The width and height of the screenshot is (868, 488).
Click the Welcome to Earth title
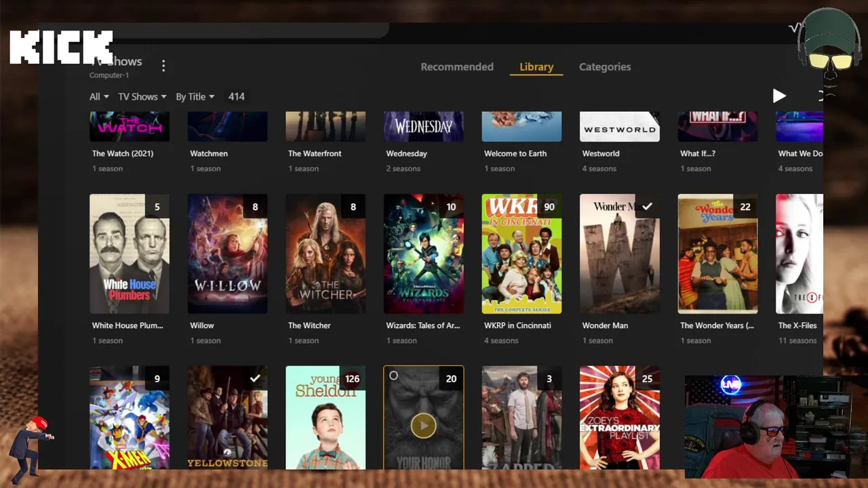(515, 154)
